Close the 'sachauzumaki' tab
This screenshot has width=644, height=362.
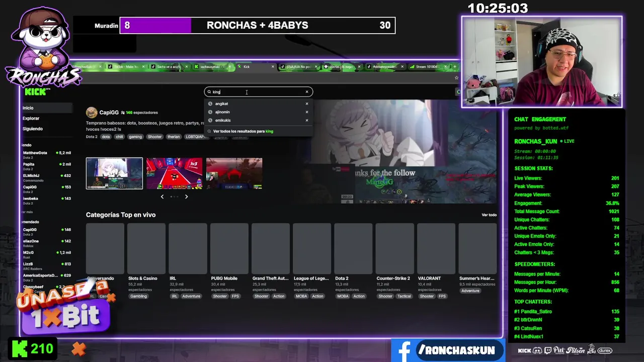(230, 67)
